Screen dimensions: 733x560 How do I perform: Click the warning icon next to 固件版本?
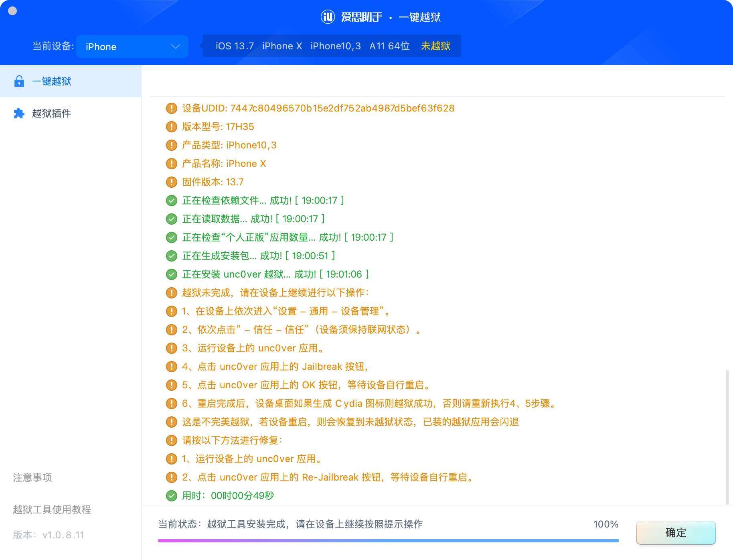point(172,182)
